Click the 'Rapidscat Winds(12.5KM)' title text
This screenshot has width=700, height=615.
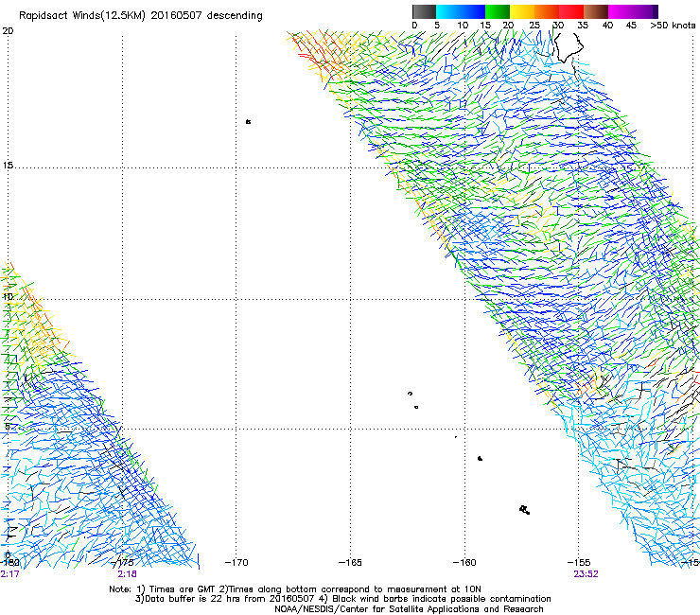pyautogui.click(x=82, y=16)
